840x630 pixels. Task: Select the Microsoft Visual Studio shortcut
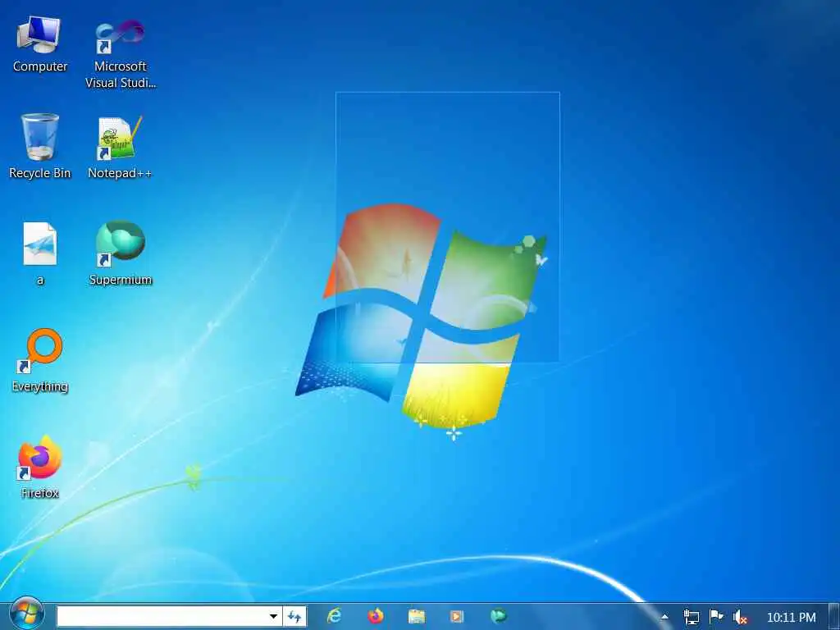point(120,52)
